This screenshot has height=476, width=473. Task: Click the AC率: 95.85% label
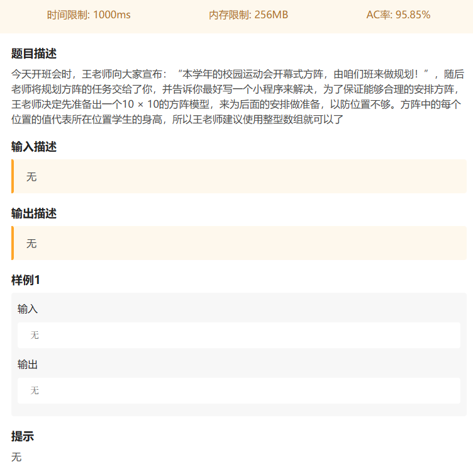click(398, 15)
